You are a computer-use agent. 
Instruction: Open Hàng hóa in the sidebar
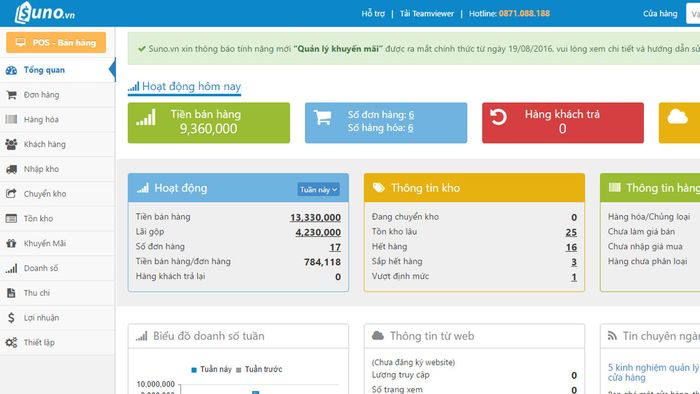[x=57, y=119]
